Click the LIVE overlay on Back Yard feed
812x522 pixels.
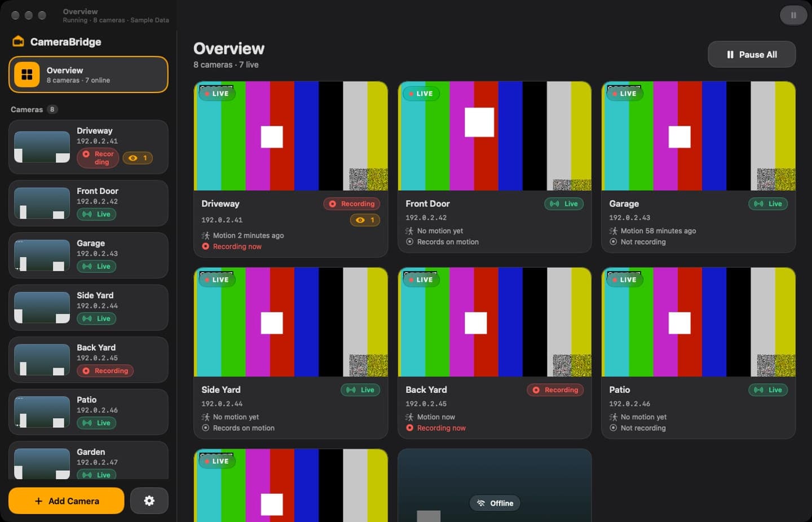click(x=421, y=280)
